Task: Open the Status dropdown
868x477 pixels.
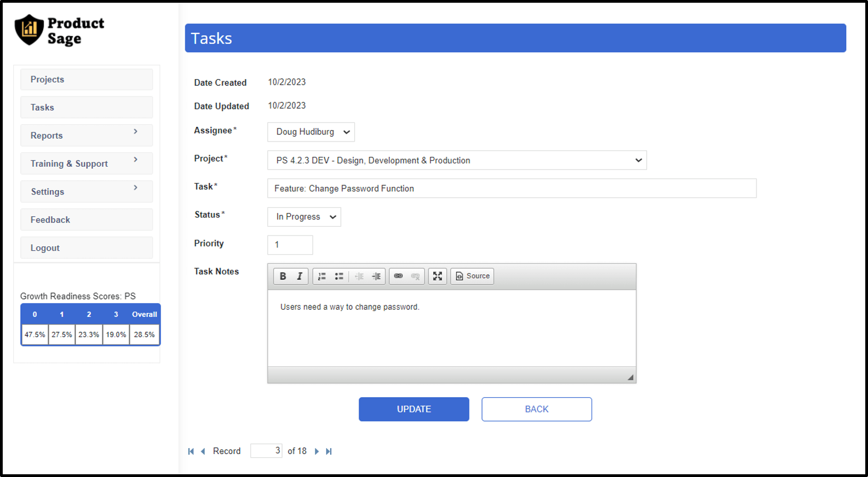Action: (304, 217)
